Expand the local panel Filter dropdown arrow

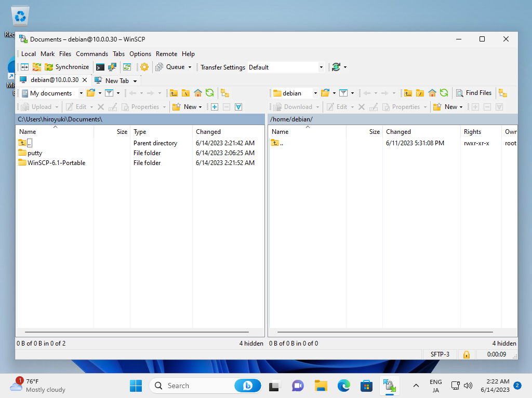click(x=118, y=93)
